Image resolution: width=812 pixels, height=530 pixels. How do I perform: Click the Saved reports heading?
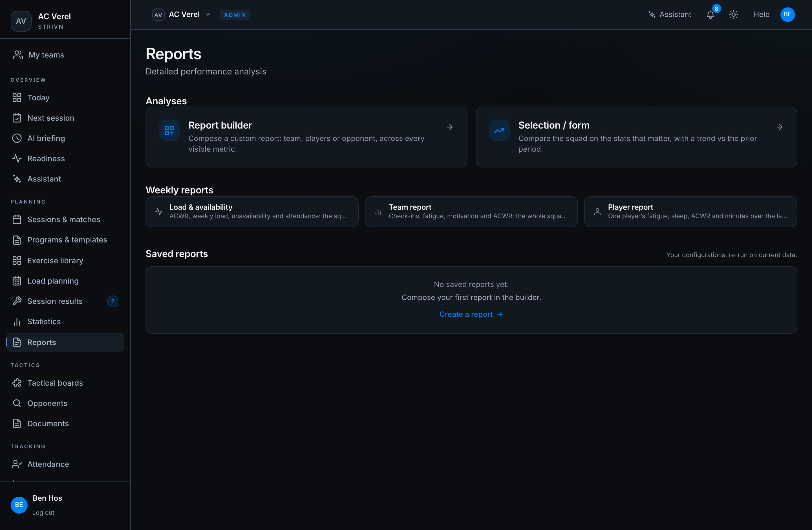tap(177, 254)
